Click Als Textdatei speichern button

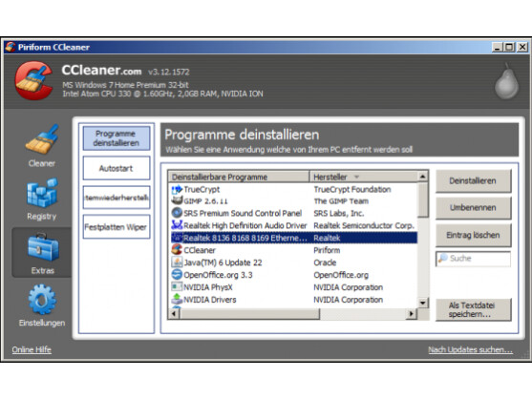474,309
